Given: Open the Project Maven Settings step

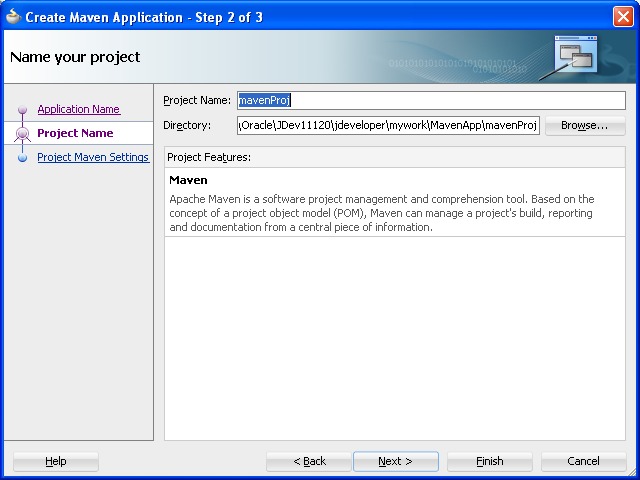Looking at the screenshot, I should (x=93, y=157).
